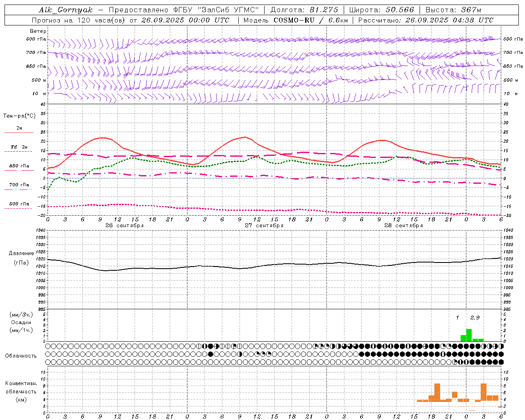
Task: Click the 'Конвективн.' convective label
Action: 21,383
